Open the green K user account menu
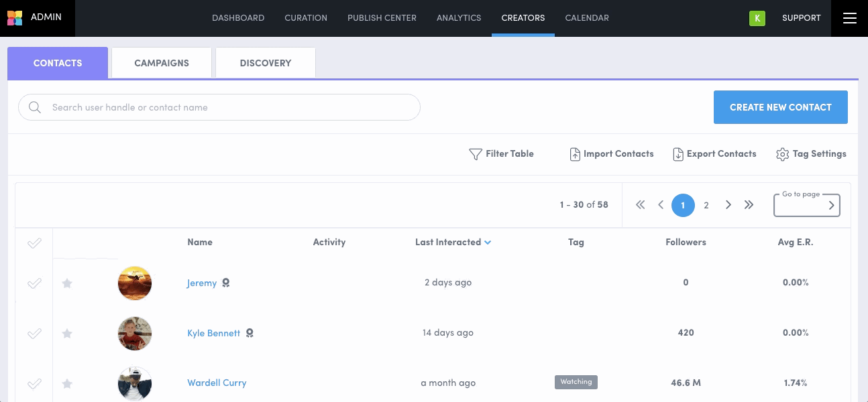The width and height of the screenshot is (868, 402). [x=757, y=18]
